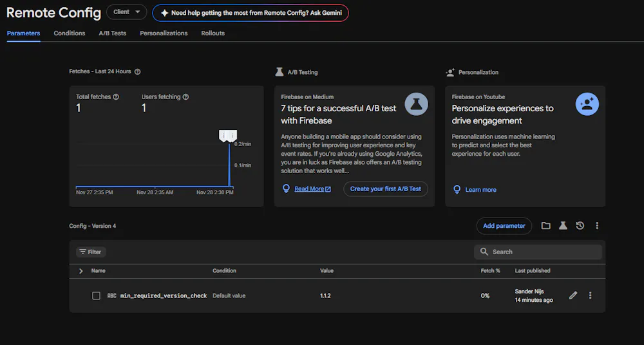Open the Client dropdown next to Remote Config
Image resolution: width=644 pixels, height=345 pixels.
(126, 12)
